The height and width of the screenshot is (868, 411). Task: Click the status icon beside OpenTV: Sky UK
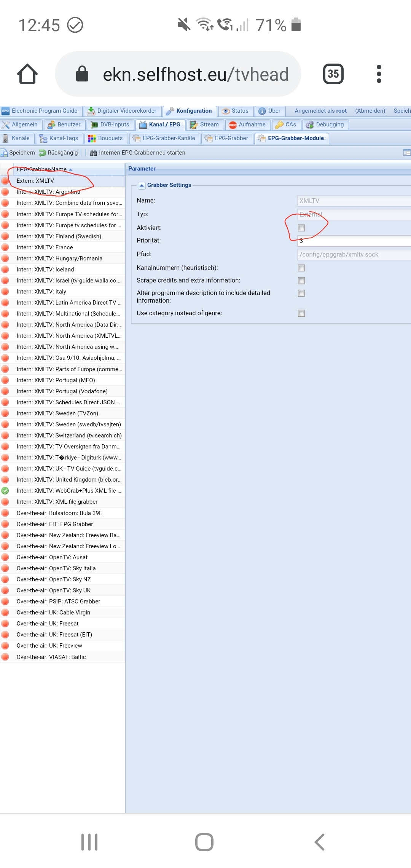coord(5,590)
